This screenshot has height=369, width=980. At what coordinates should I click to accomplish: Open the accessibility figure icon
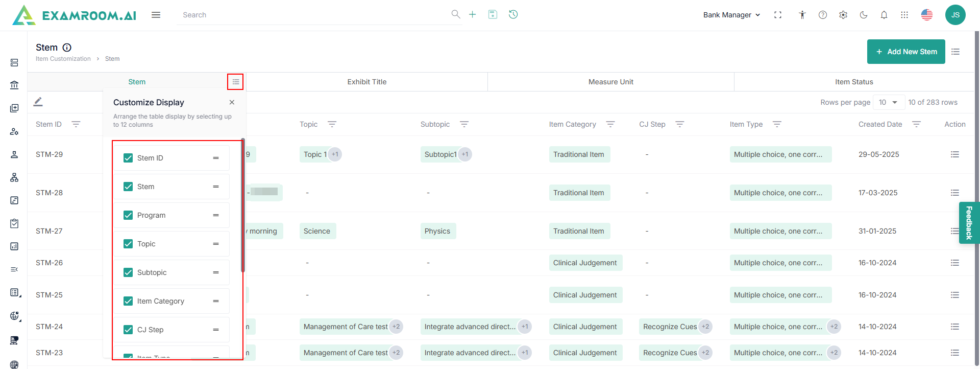(802, 15)
